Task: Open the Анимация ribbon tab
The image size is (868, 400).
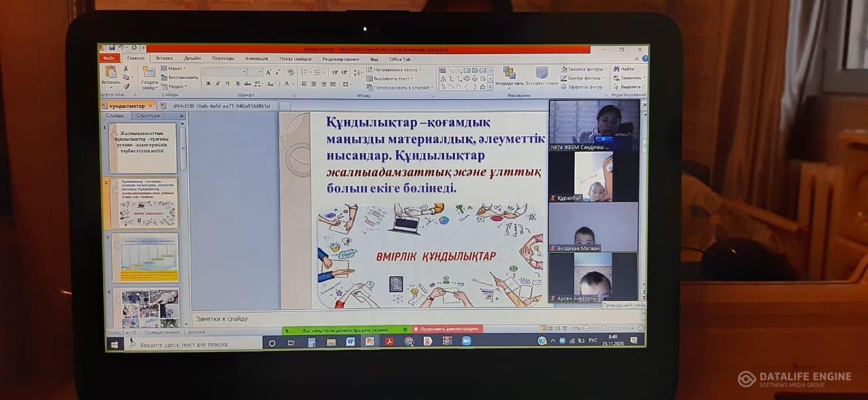Action: pos(256,59)
